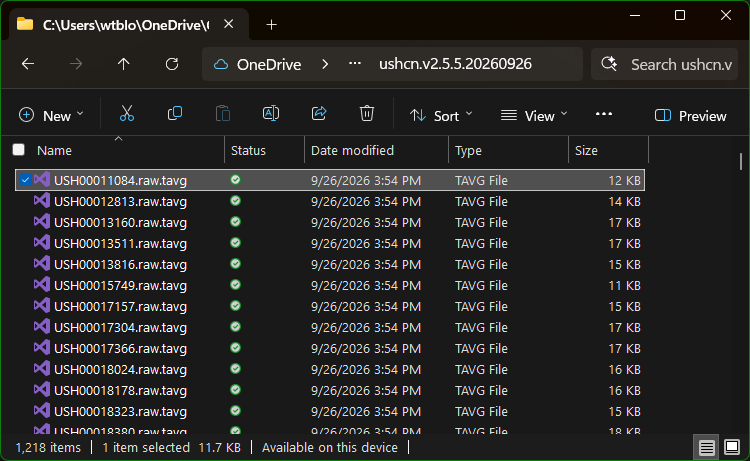Refresh the folder view
Viewport: 750px width, 461px height.
click(172, 64)
